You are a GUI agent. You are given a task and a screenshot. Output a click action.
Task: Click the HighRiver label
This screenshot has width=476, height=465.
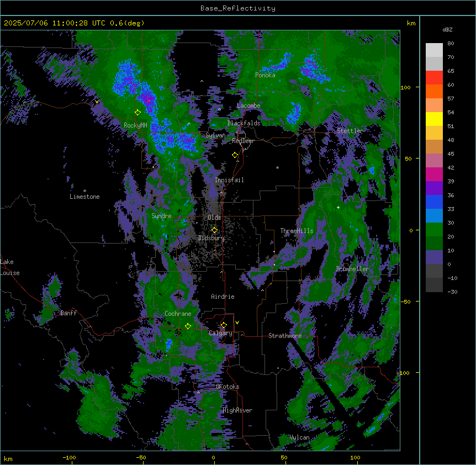(x=237, y=410)
